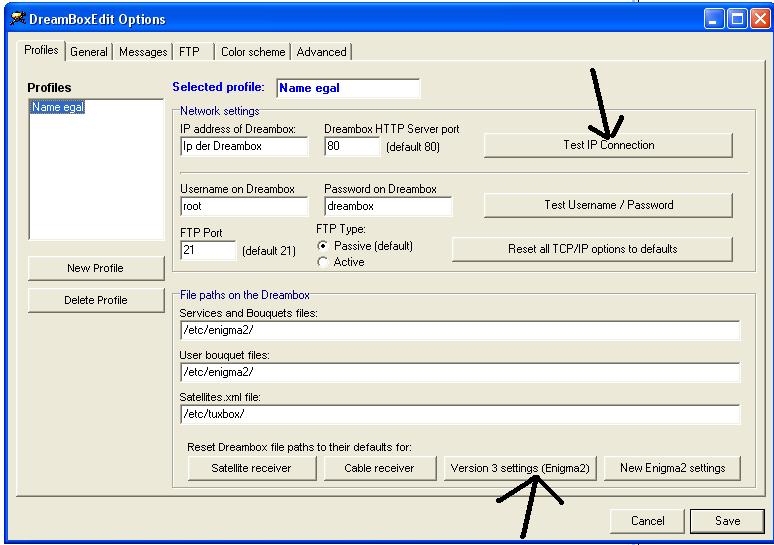The height and width of the screenshot is (545, 774).
Task: Click the IP address of Dreambox field
Action: coord(244,146)
